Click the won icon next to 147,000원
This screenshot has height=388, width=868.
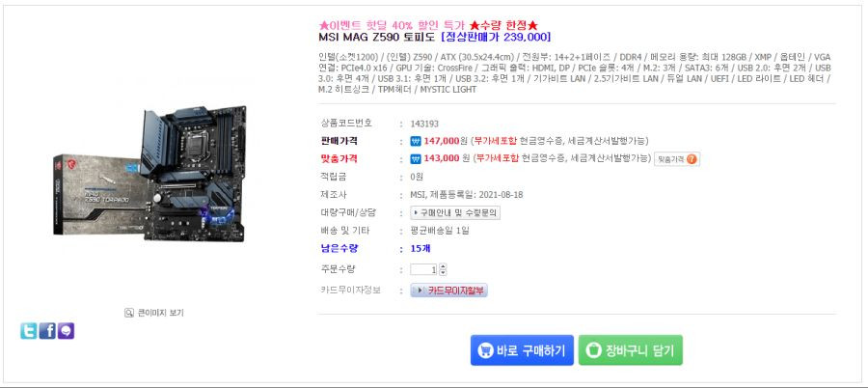coord(416,141)
